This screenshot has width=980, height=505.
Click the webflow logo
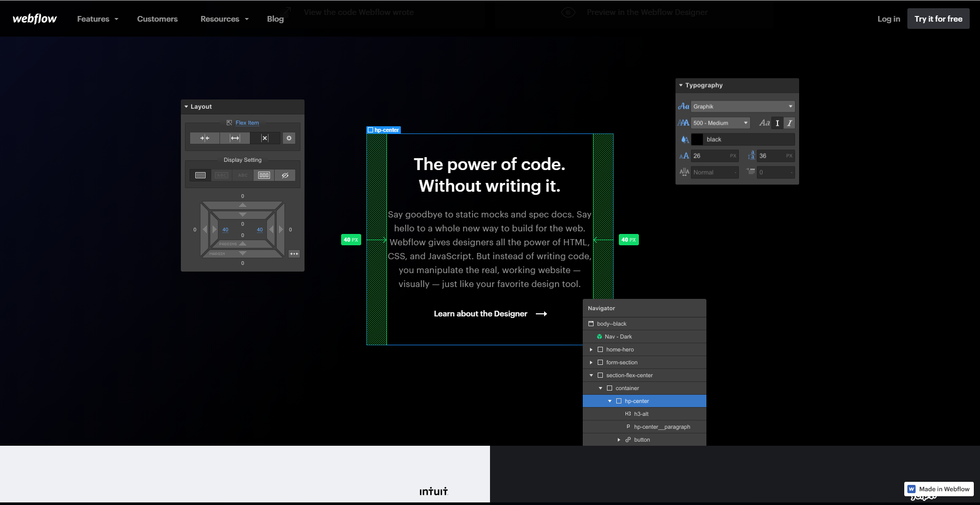pyautogui.click(x=35, y=19)
